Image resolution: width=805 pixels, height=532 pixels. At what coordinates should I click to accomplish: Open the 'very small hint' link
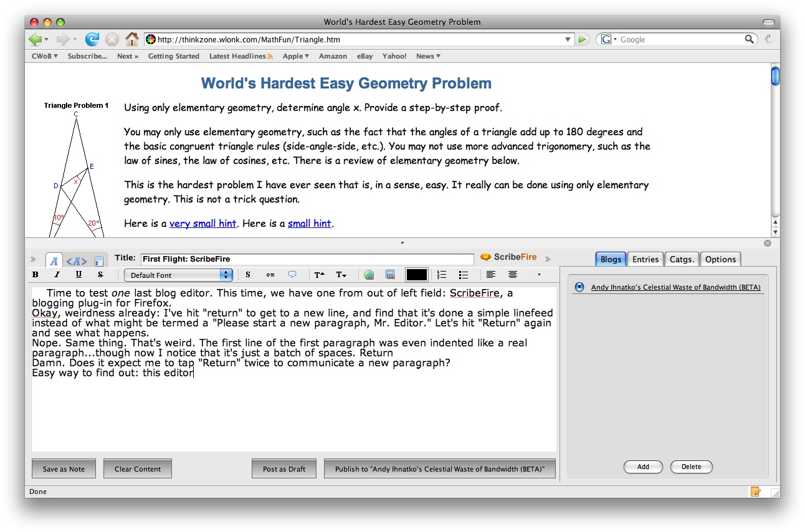(202, 224)
